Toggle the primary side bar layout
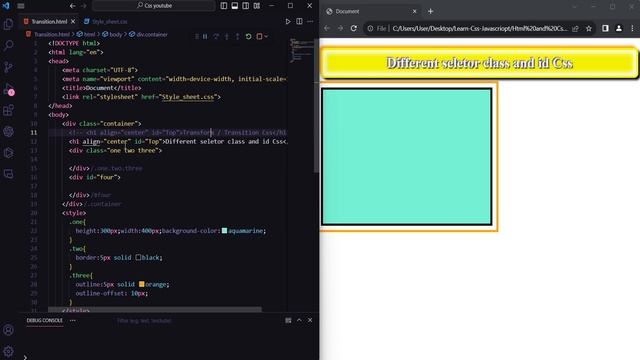The width and height of the screenshot is (640, 360). coord(224,6)
